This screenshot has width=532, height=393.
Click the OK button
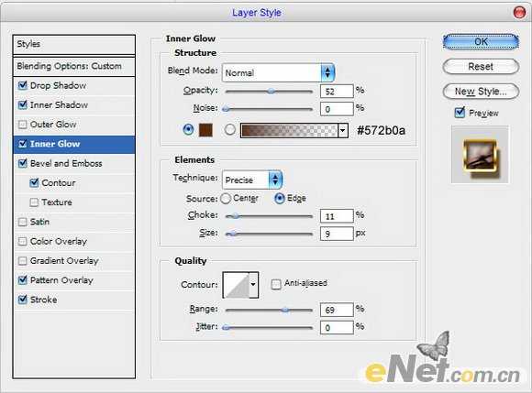tap(481, 41)
